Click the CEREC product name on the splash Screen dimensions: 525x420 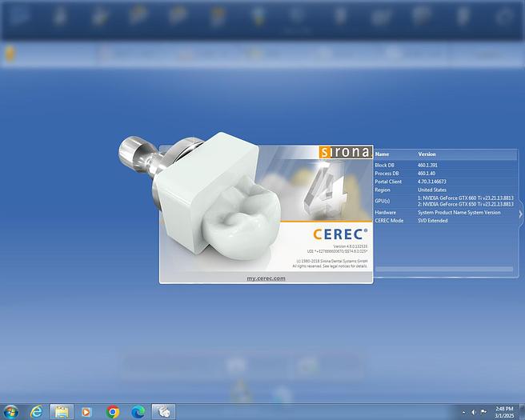[340, 234]
